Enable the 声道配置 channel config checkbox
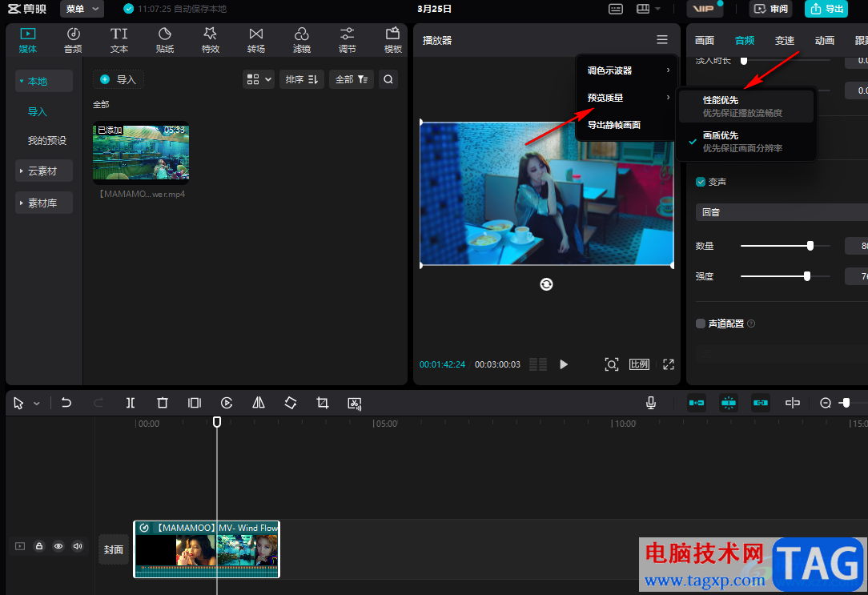Screen dimensions: 868x595 701,324
